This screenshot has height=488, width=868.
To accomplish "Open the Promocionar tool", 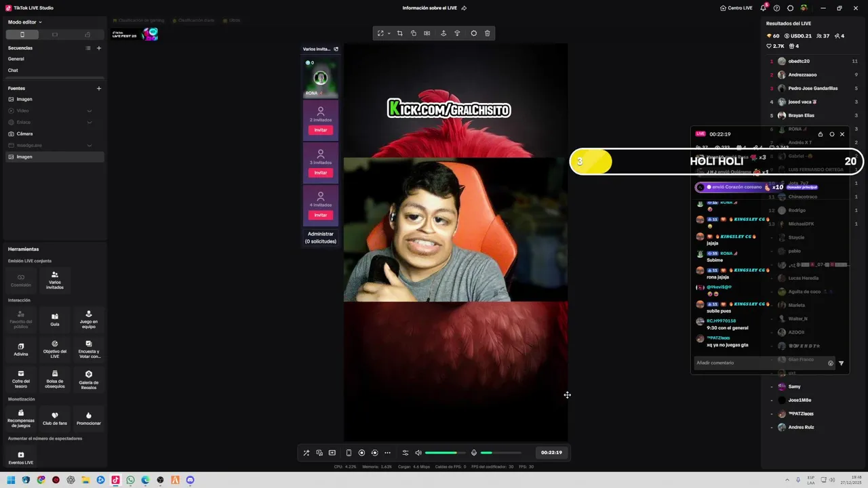I will (x=89, y=418).
